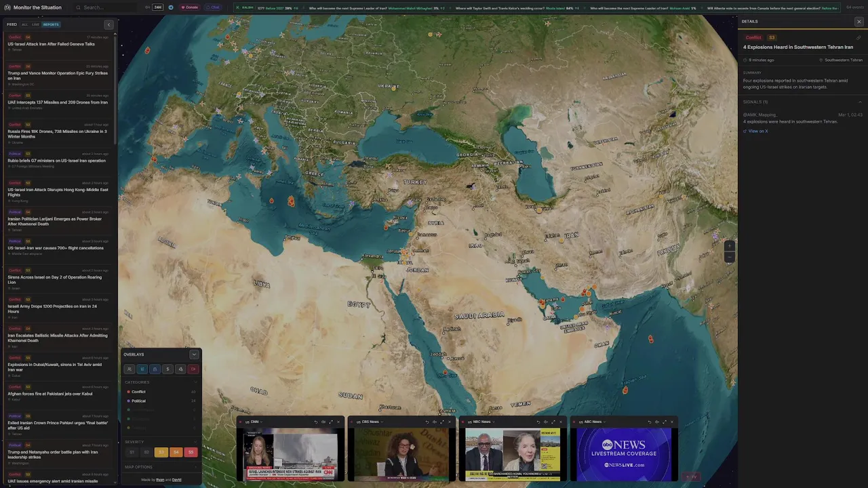Select the 6H time range
This screenshot has height=488, width=868.
tap(148, 7)
